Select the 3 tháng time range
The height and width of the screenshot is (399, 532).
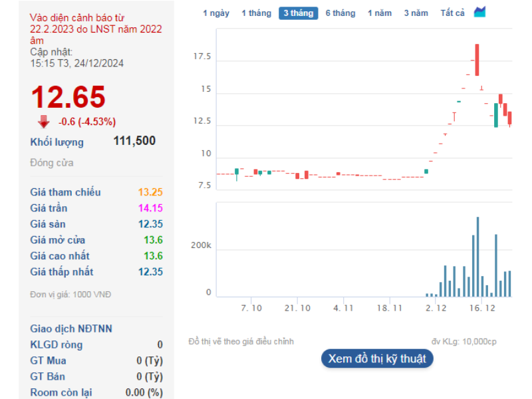click(298, 13)
